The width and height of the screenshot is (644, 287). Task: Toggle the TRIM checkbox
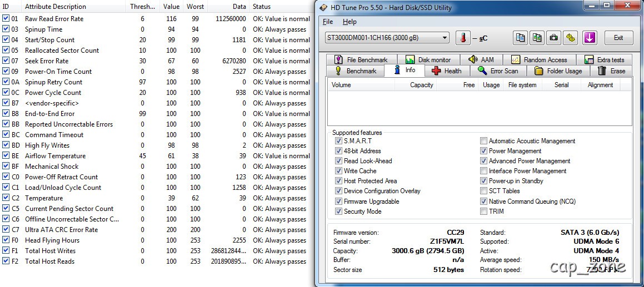484,212
